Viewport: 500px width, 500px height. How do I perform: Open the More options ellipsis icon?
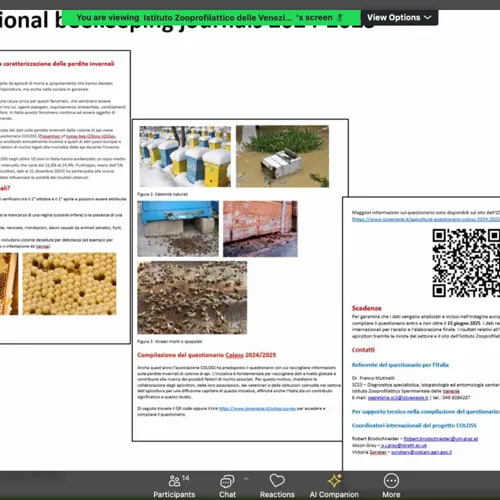391,481
